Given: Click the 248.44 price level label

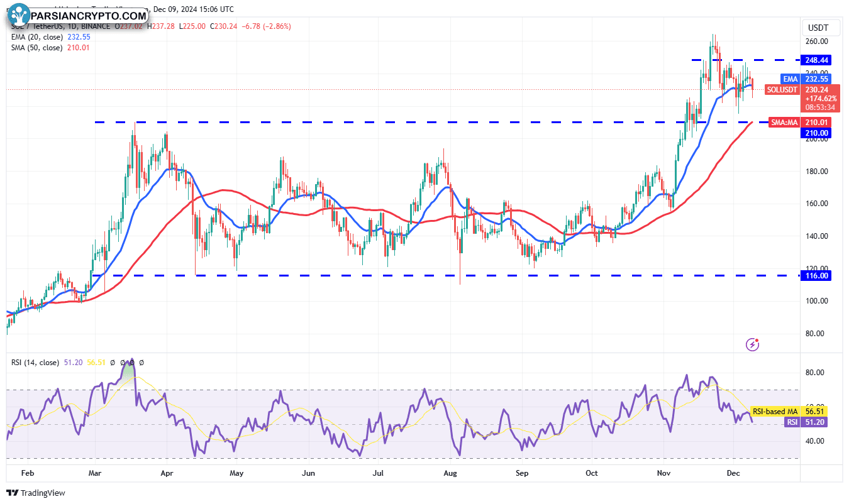Looking at the screenshot, I should 817,60.
